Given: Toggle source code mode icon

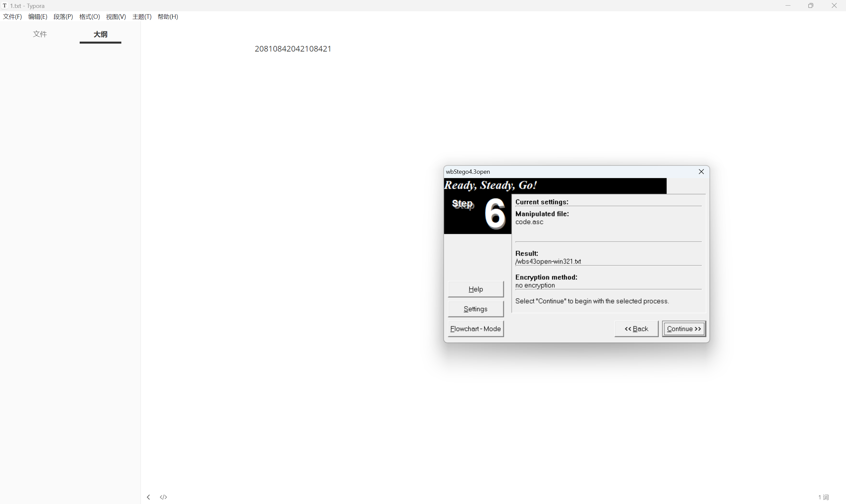Looking at the screenshot, I should point(164,497).
